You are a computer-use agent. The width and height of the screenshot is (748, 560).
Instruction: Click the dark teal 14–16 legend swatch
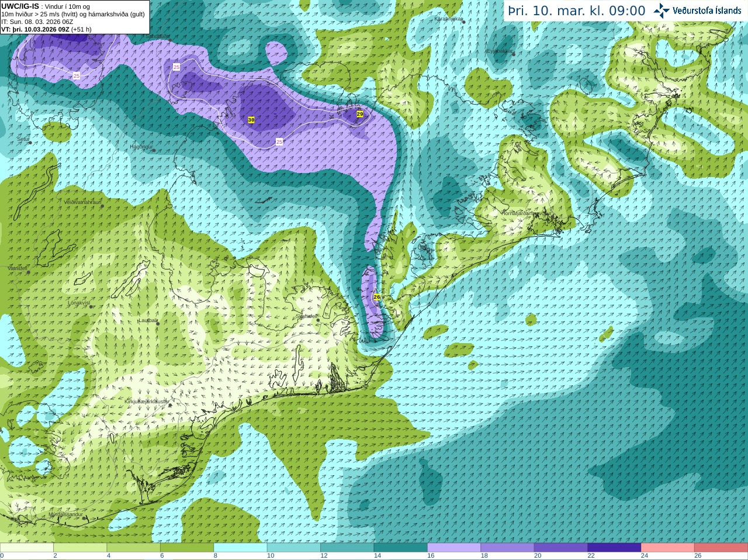pyautogui.click(x=401, y=548)
